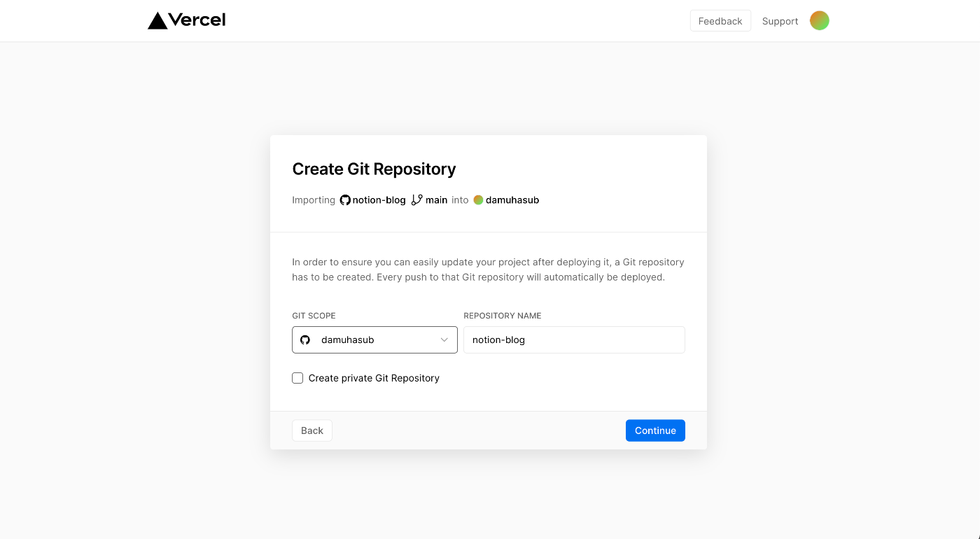
Task: Click the damuhasub account name in import line
Action: point(512,200)
